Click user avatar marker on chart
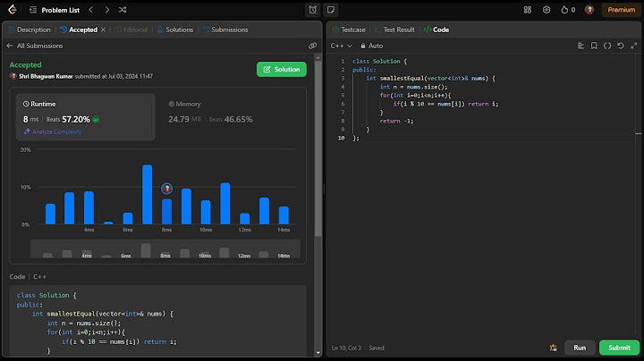 [166, 189]
